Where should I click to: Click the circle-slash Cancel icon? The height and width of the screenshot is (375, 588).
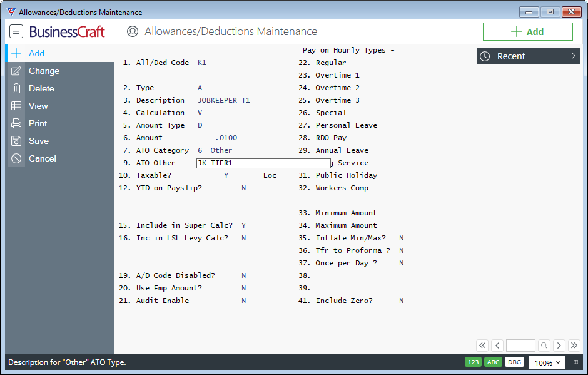coord(16,158)
